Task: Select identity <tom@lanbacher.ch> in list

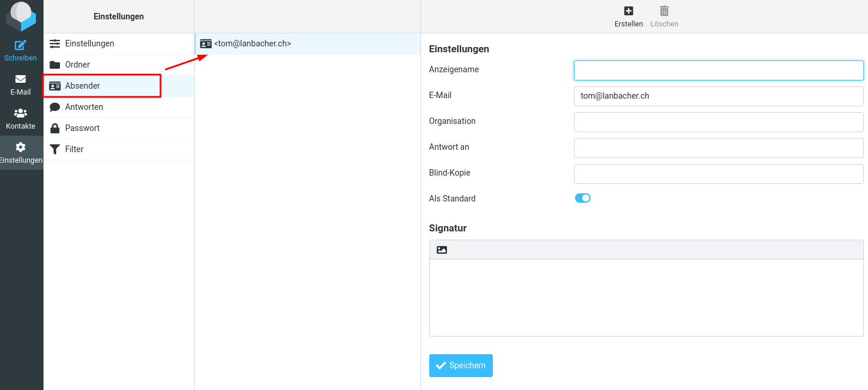Action: coord(308,43)
